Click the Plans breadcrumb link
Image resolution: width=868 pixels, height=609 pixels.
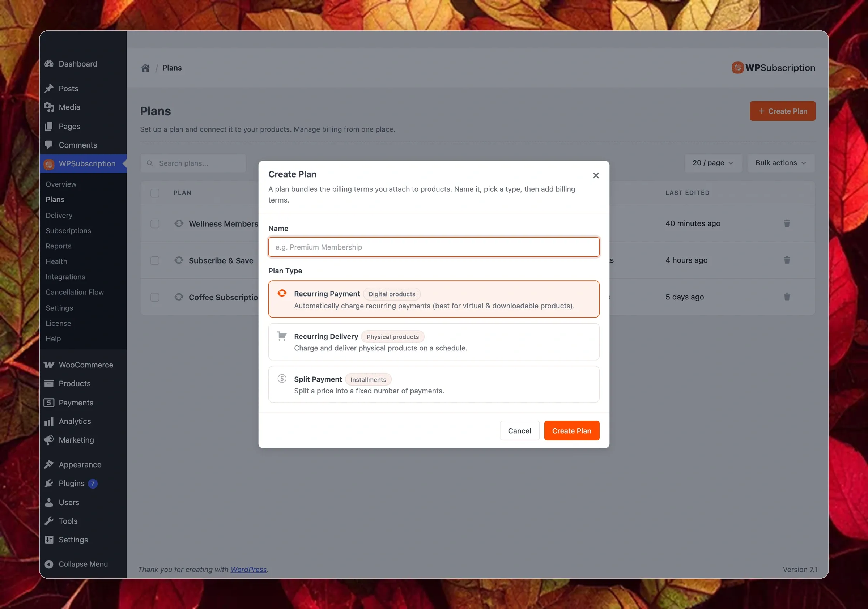(x=172, y=68)
